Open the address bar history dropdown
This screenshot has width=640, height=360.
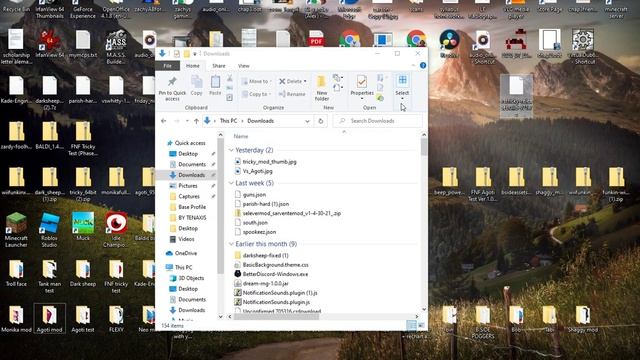[307, 121]
